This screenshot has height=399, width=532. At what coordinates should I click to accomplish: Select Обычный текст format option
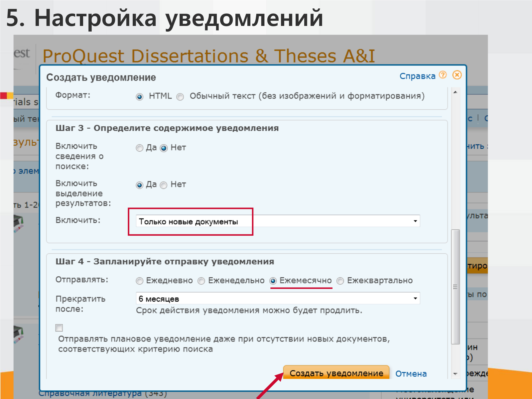click(180, 97)
